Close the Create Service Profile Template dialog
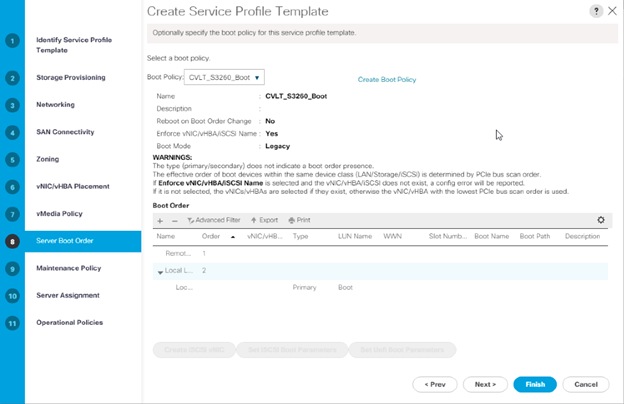Image resolution: width=624 pixels, height=404 pixels. click(x=611, y=10)
